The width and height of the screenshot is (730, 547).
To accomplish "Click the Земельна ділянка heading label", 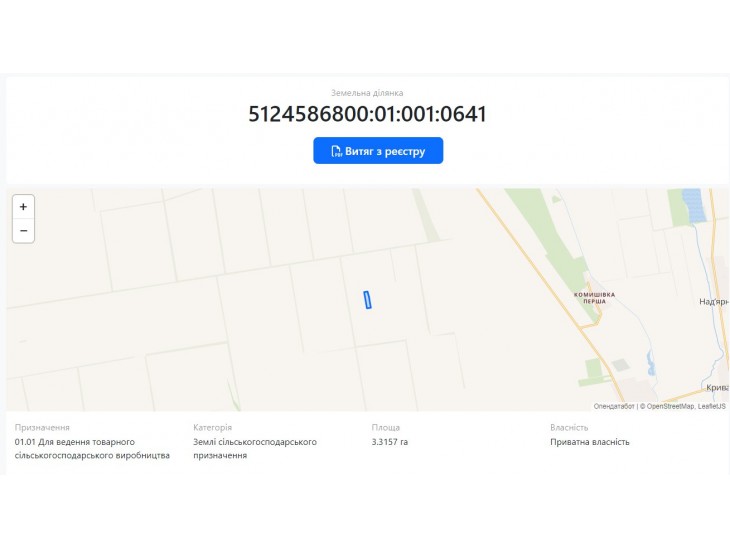I will (367, 93).
